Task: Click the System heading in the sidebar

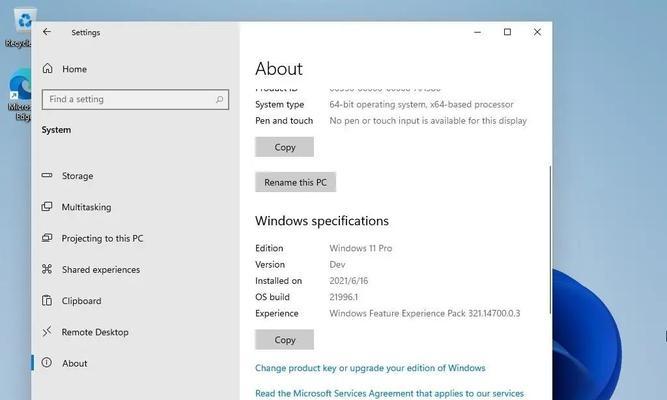Action: [56, 130]
